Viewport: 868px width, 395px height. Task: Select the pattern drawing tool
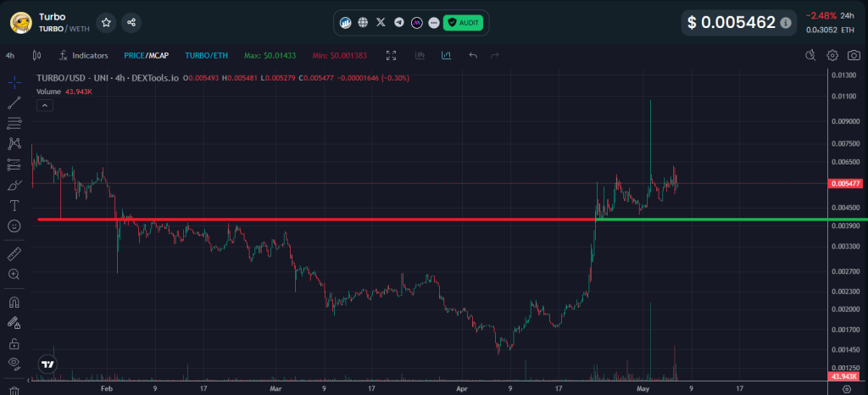[14, 144]
